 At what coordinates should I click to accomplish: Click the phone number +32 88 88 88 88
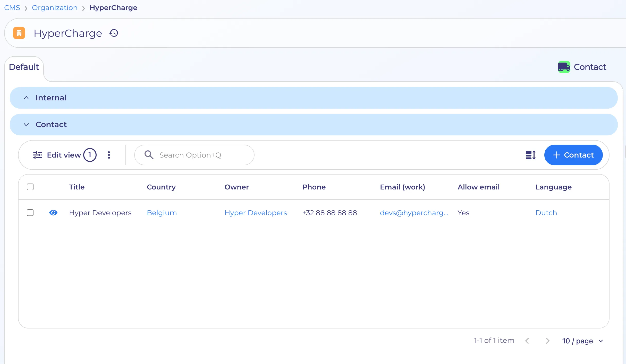[330, 213]
